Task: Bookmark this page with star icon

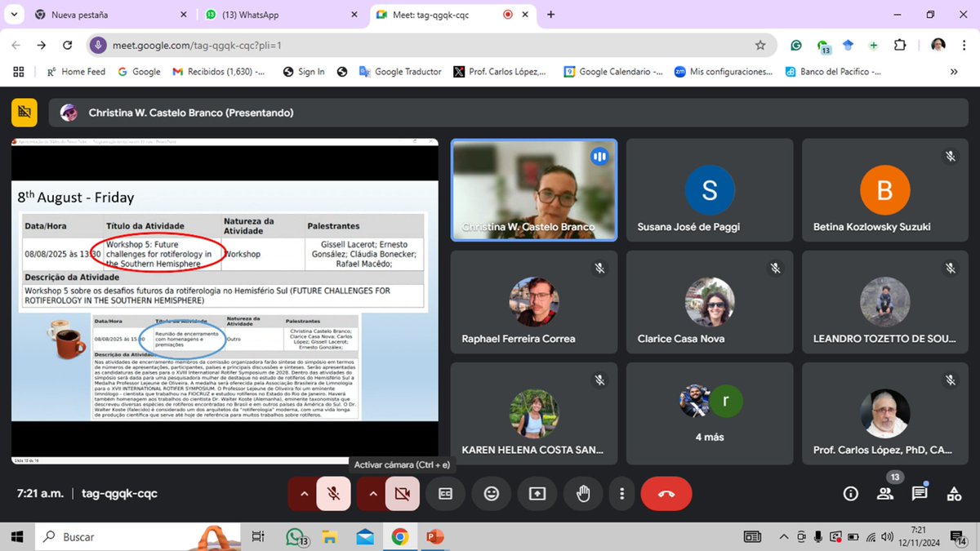Action: 760,46
